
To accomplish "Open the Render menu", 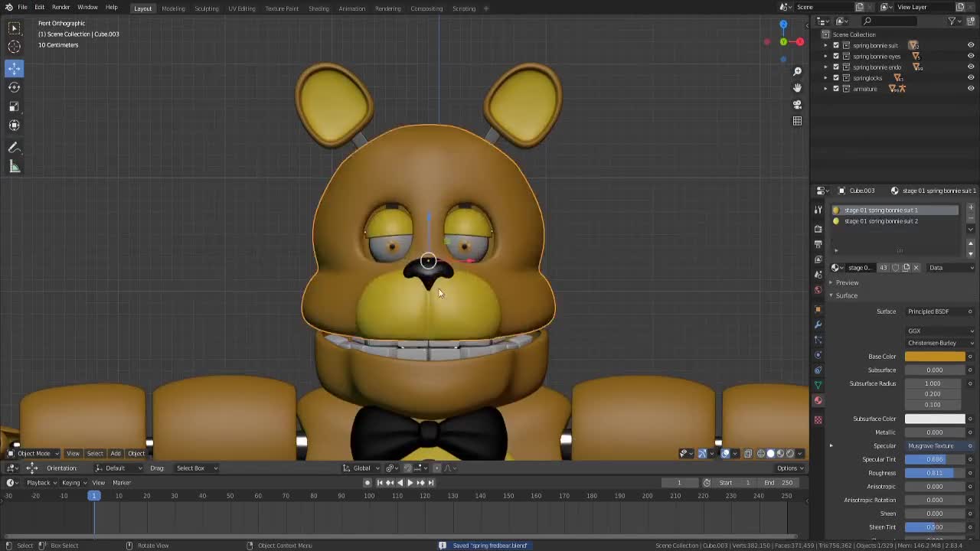I will pyautogui.click(x=60, y=8).
